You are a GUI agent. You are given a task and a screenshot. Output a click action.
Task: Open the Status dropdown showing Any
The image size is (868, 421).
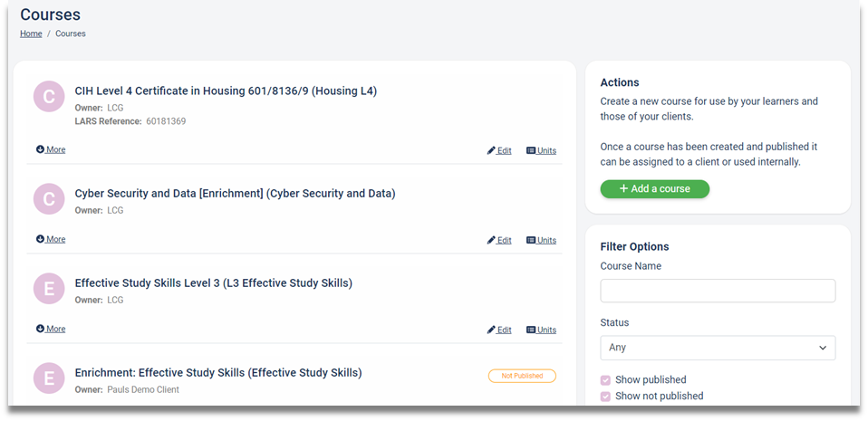718,348
